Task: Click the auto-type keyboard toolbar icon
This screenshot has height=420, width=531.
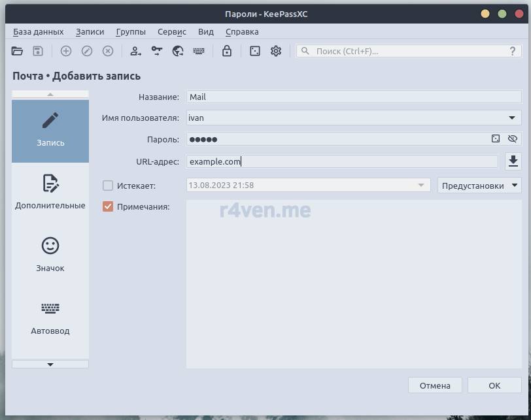Action: click(x=199, y=51)
